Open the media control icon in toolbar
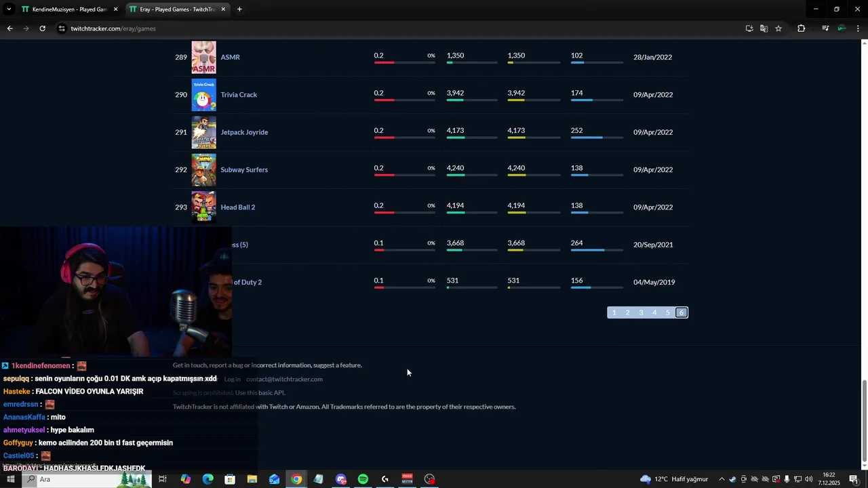868x488 pixels. (825, 28)
